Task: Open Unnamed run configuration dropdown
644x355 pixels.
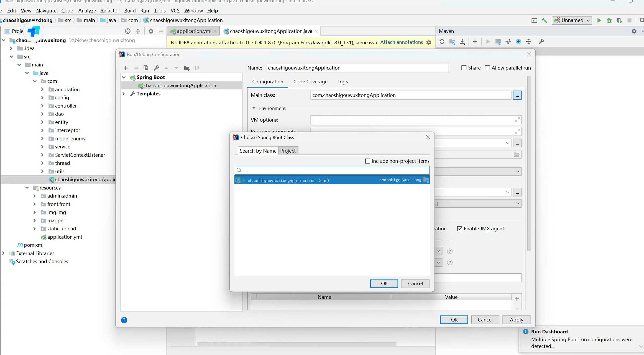Action: 572,20
